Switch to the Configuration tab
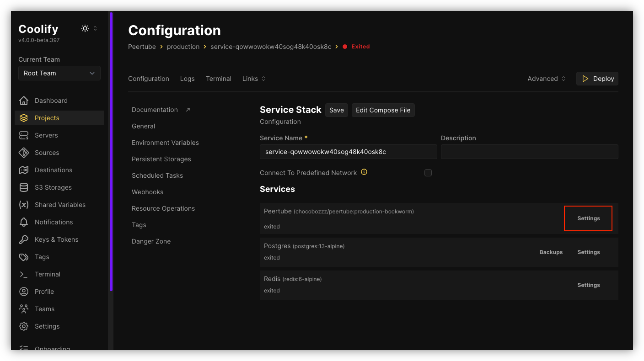 point(149,79)
